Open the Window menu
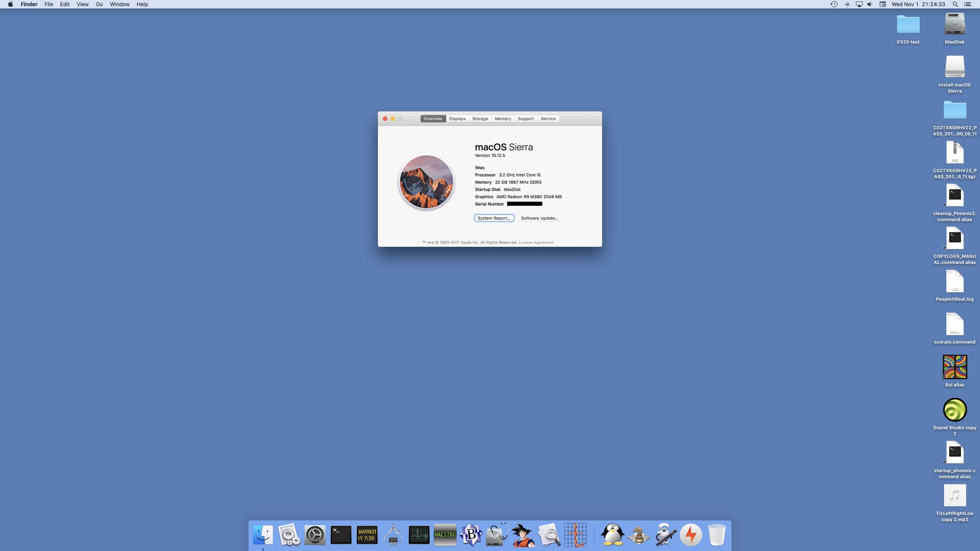The image size is (980, 551). click(120, 4)
